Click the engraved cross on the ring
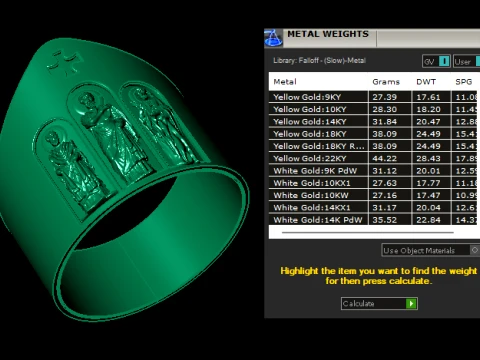480x360 pixels. tap(65, 62)
